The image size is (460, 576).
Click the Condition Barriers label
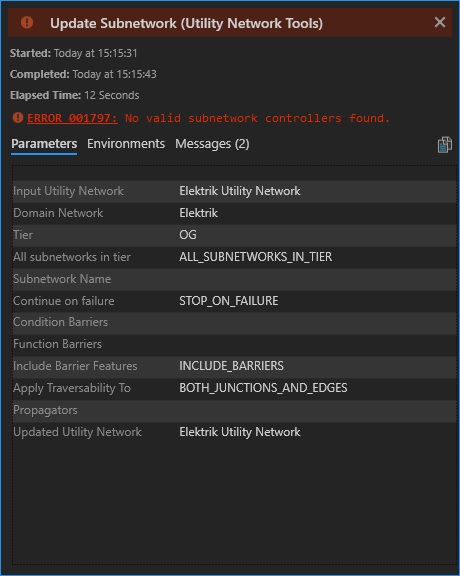pos(61,322)
